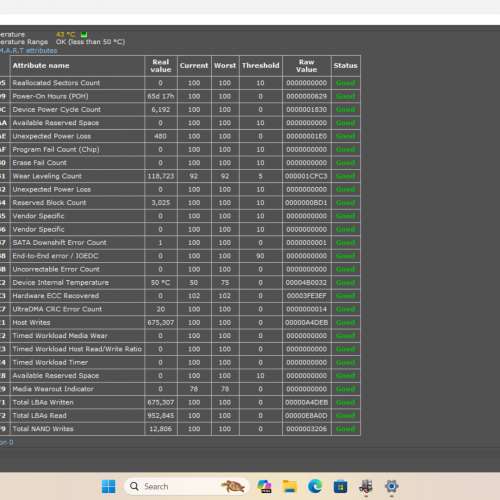Click the S.M.A.R.T attributes link
The image size is (500, 500).
(x=29, y=51)
